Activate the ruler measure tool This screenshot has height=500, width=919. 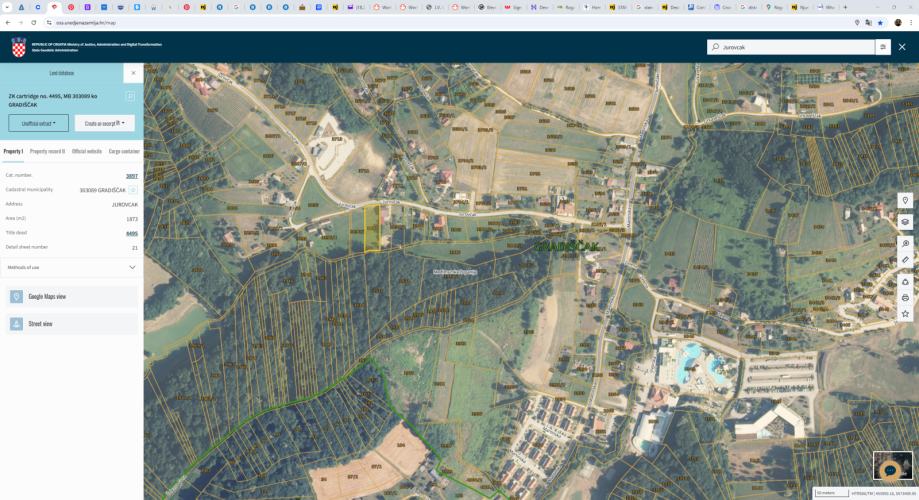click(905, 260)
